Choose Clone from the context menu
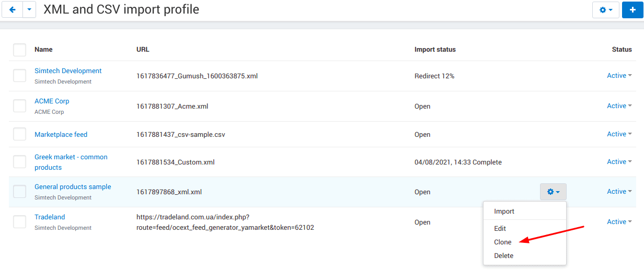This screenshot has width=644, height=270. pos(503,242)
